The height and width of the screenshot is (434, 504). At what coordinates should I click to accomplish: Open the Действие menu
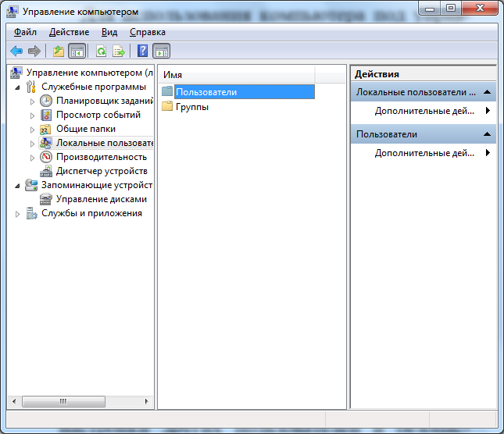(x=69, y=32)
